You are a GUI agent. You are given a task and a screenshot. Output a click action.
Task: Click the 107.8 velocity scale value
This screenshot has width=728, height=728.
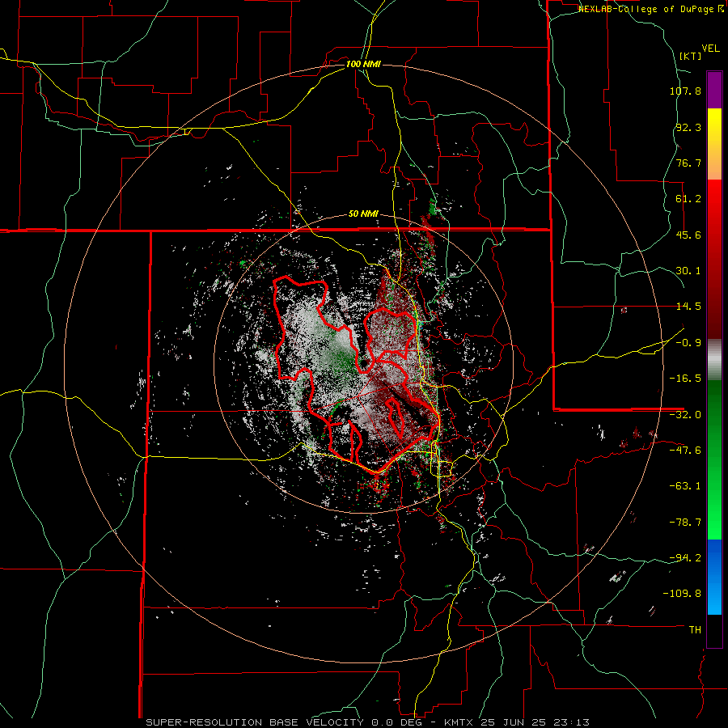(685, 91)
